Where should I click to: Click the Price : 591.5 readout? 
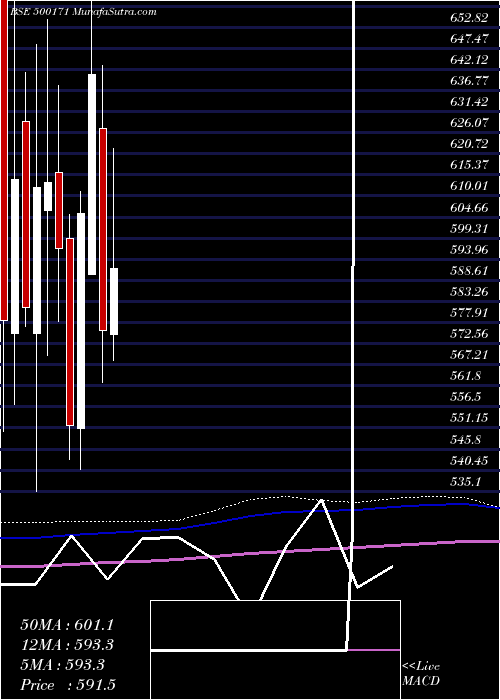[x=70, y=685]
